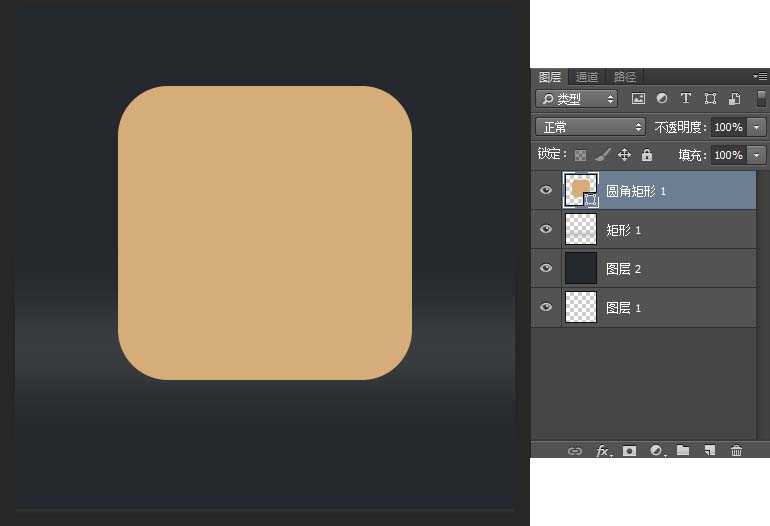770x526 pixels.
Task: Filter layers by text type
Action: coord(686,99)
